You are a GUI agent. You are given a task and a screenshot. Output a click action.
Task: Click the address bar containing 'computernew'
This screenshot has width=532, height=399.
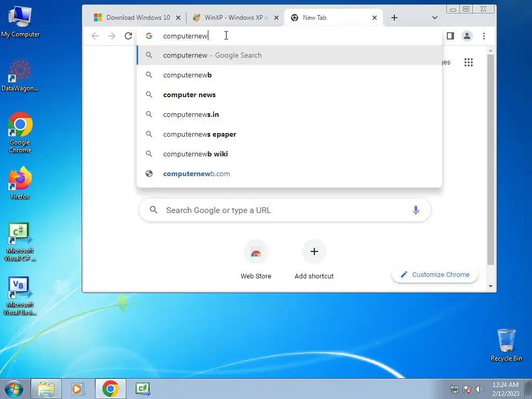click(x=289, y=36)
